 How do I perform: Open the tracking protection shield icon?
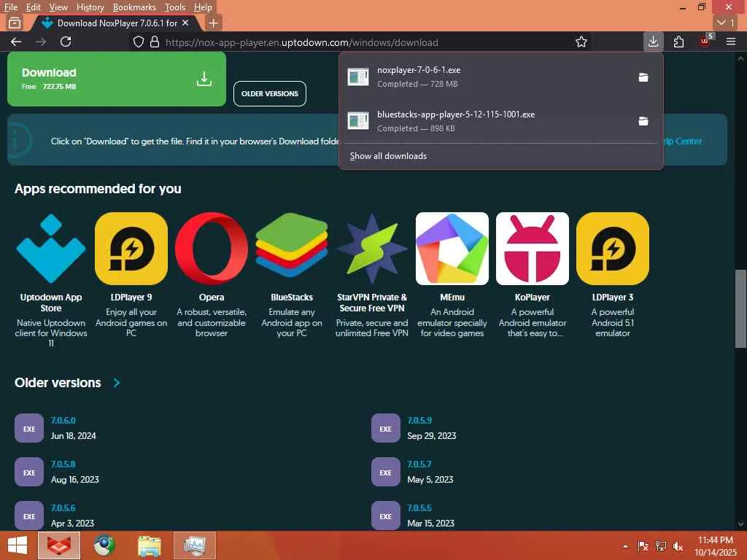tap(138, 42)
